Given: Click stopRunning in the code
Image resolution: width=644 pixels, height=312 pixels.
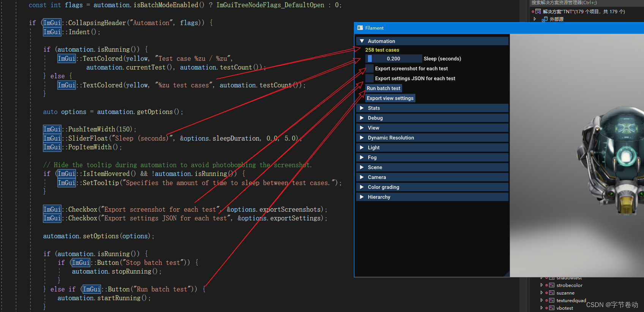Looking at the screenshot, I should click(x=131, y=271).
